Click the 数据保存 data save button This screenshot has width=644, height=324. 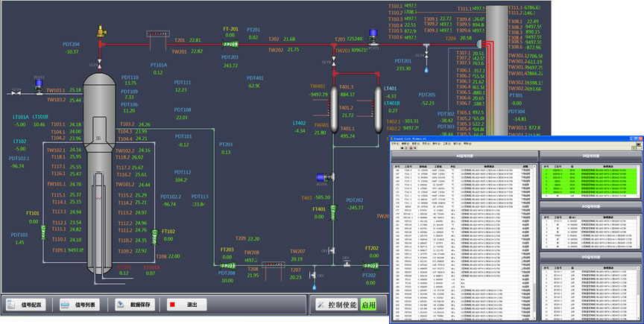pos(134,305)
